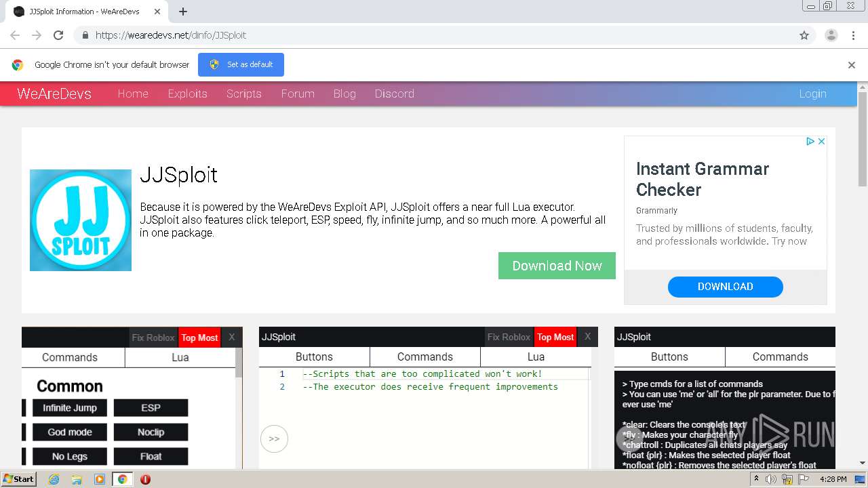868x488 pixels.
Task: Click Fix Roblox in first preview
Action: pos(153,338)
